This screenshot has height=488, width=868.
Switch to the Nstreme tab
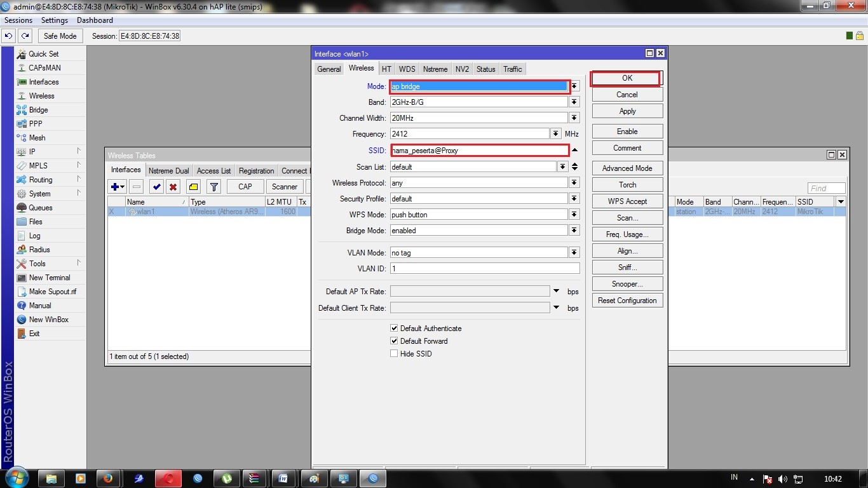(435, 69)
